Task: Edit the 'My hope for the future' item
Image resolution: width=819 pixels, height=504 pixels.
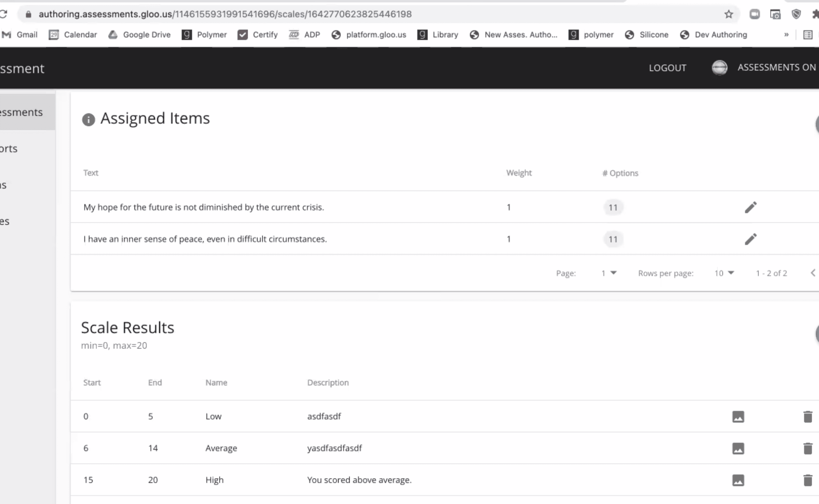Action: (750, 207)
